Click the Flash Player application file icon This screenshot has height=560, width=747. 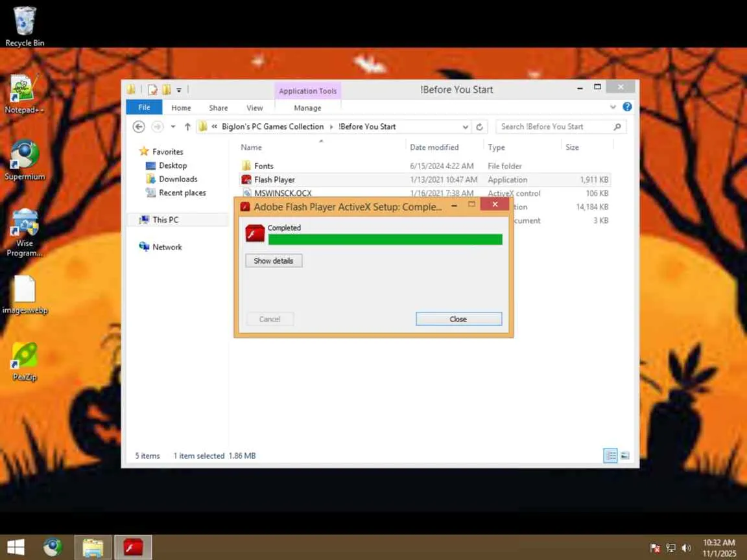click(x=246, y=180)
